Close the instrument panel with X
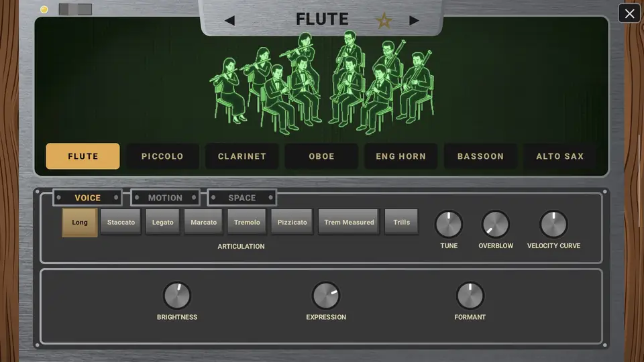 tap(630, 13)
